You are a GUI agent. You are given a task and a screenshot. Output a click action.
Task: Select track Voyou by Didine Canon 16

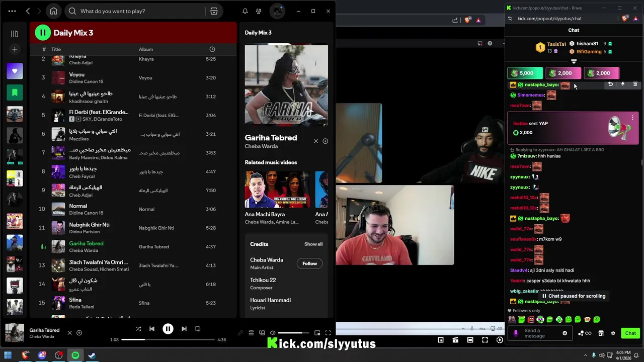coord(133,77)
